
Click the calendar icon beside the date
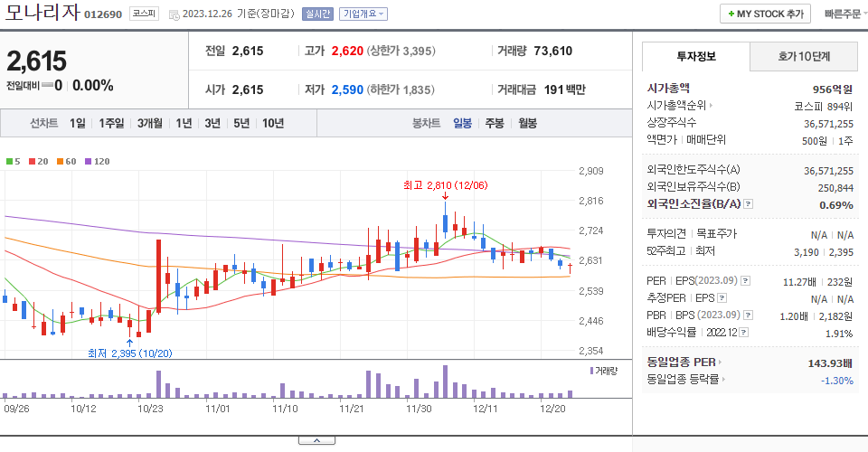tap(174, 15)
